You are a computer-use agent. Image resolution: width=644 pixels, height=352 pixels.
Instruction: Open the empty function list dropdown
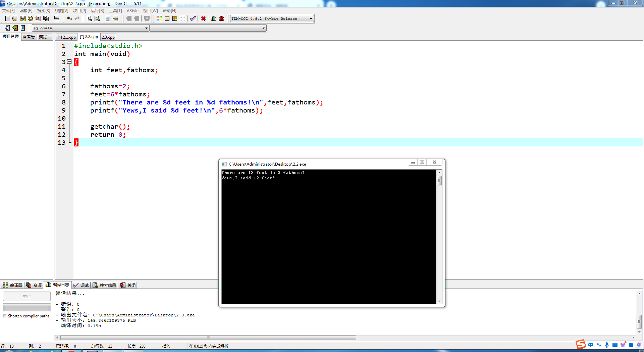point(208,28)
